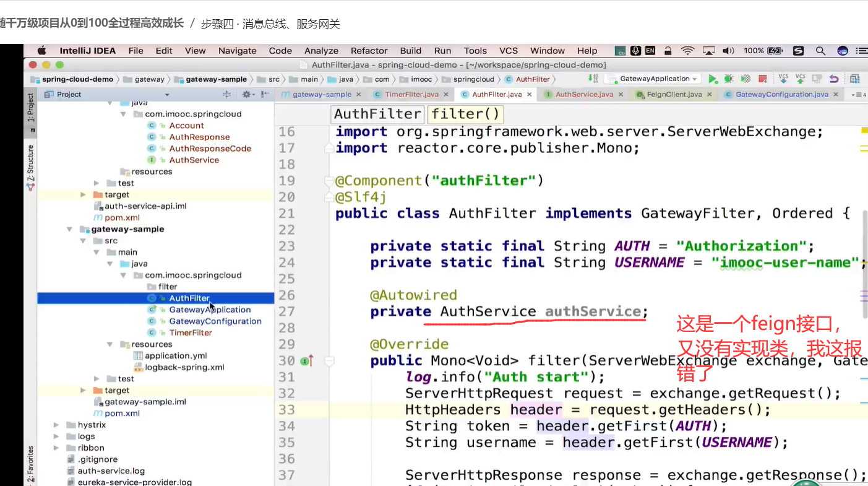The image size is (868, 486).
Task: Run GatewayApplication with the green play icon
Action: (713, 79)
